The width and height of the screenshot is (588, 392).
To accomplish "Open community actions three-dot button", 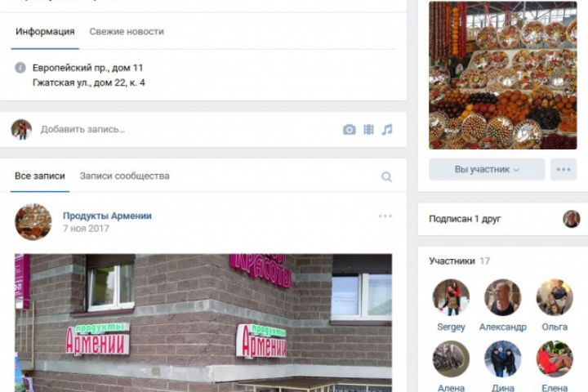I will (563, 170).
